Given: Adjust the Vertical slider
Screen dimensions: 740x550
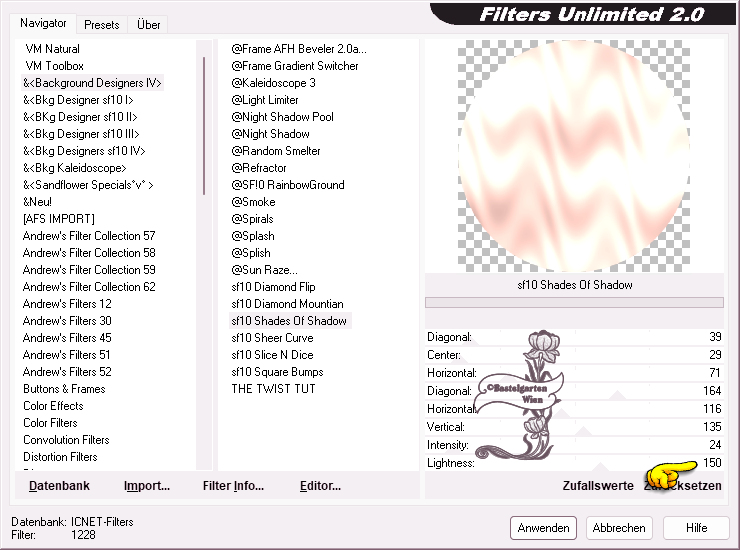Looking at the screenshot, I should click(x=574, y=427).
